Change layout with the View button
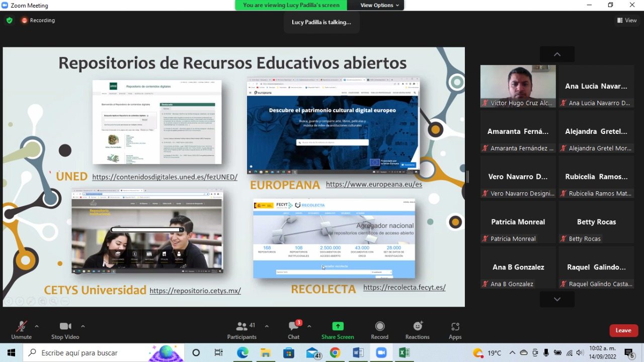This screenshot has width=644, height=362. (x=627, y=21)
